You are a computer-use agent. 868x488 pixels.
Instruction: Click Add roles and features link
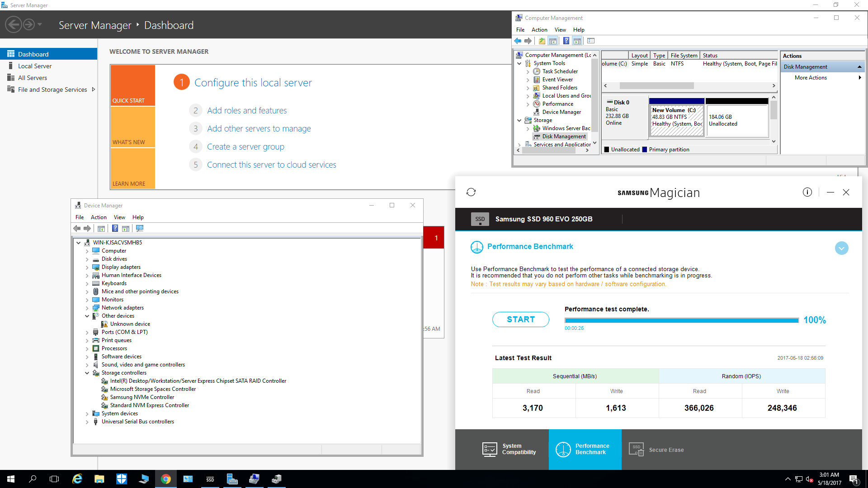[x=247, y=111]
